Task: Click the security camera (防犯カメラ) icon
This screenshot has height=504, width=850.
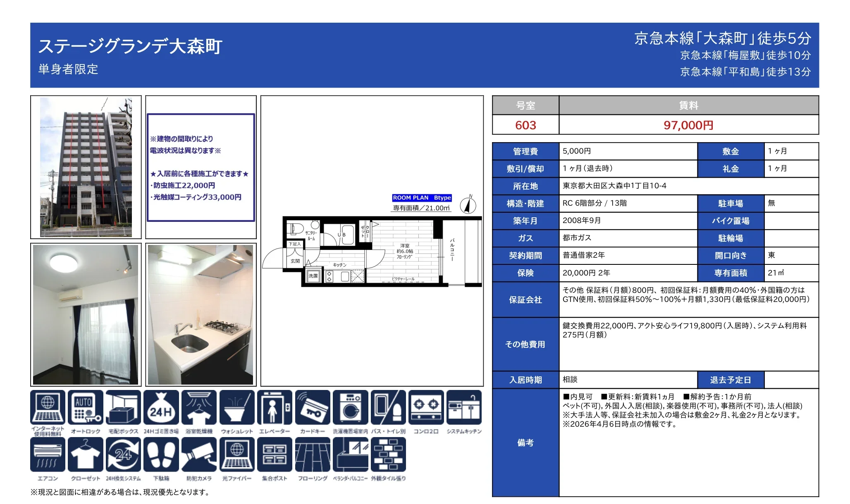Action: (199, 454)
